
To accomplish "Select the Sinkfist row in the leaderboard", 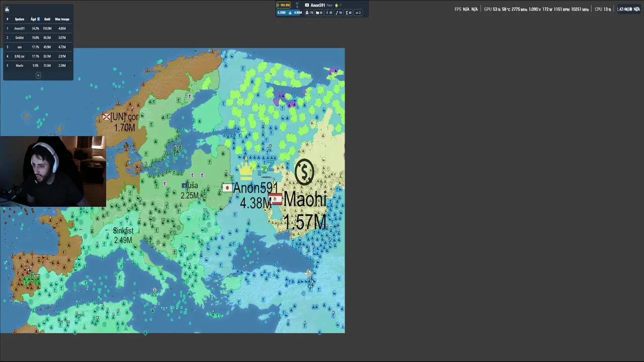I will tap(38, 38).
